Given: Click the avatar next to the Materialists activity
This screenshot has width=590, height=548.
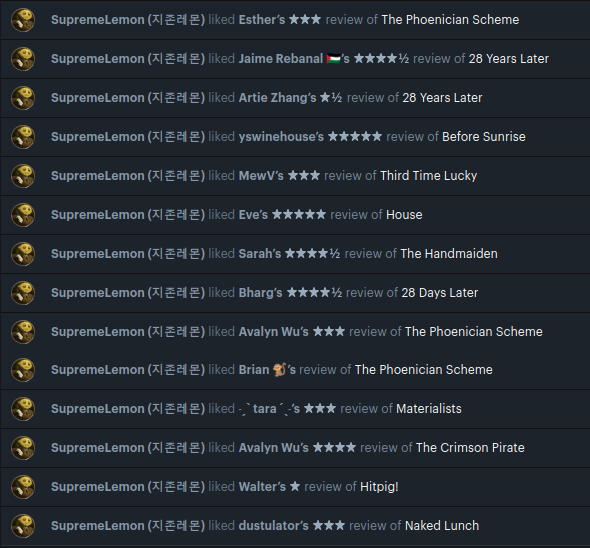Looking at the screenshot, I should 23,409.
